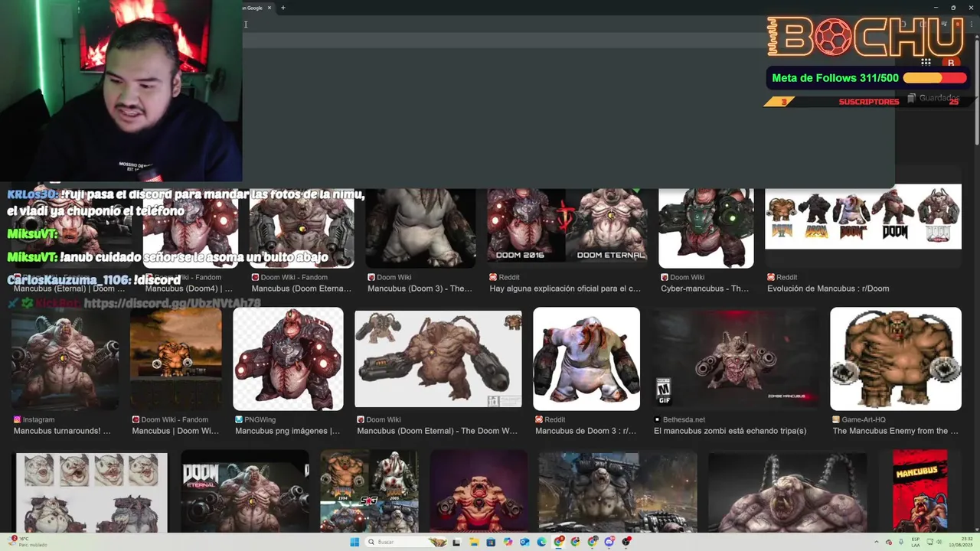Click the PNGWing source label
Screen dimensions: 980x551
coord(260,419)
